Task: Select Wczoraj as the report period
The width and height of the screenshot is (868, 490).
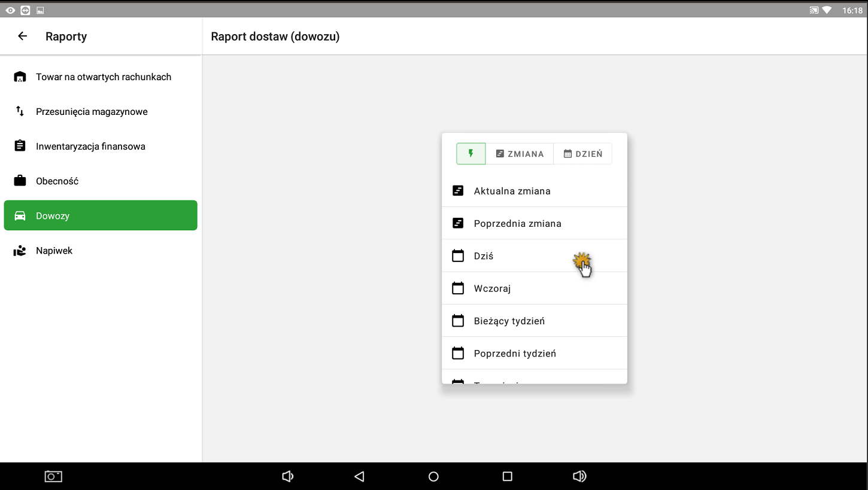Action: click(492, 288)
